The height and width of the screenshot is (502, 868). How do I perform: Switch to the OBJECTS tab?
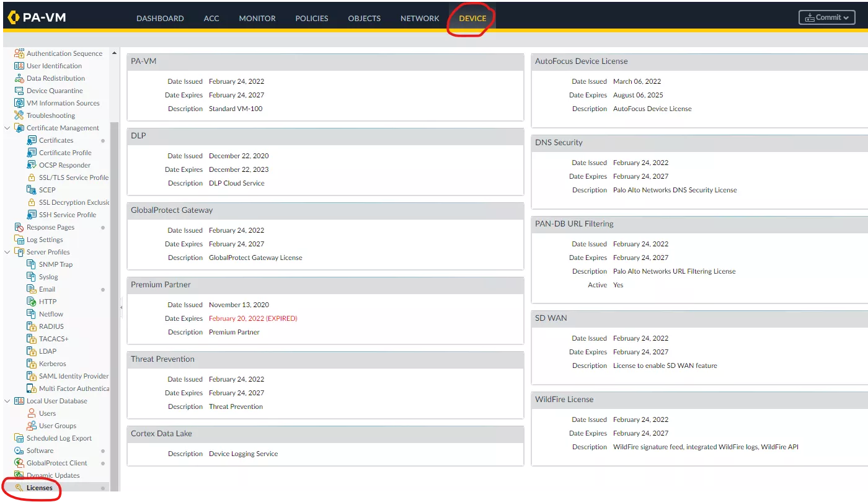click(365, 18)
